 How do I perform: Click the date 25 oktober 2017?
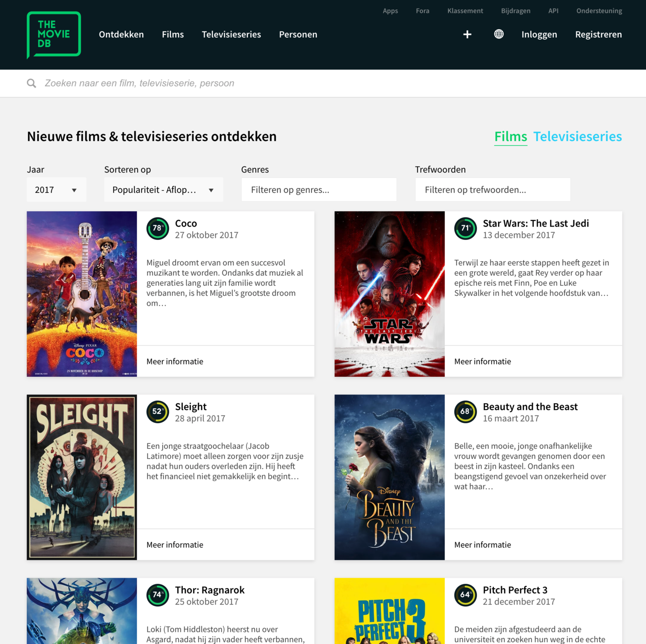click(x=207, y=602)
